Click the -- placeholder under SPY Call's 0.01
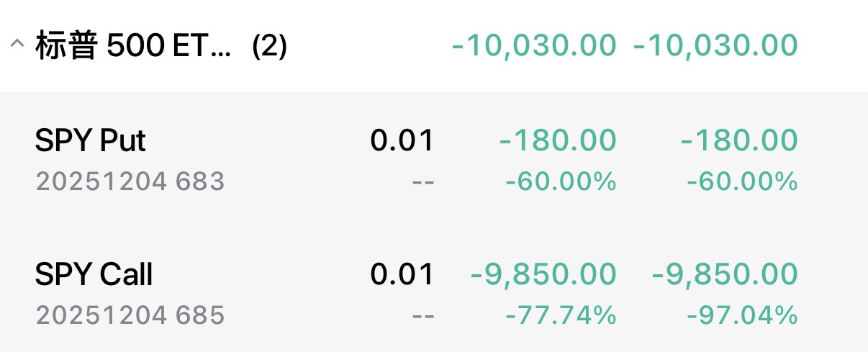The height and width of the screenshot is (352, 868). [x=422, y=315]
